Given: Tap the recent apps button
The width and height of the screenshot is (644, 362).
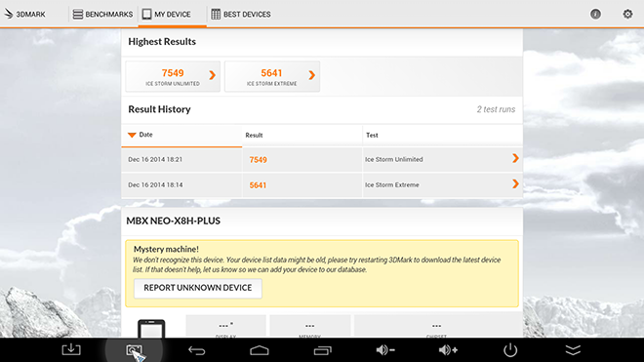Looking at the screenshot, I should pos(323,350).
